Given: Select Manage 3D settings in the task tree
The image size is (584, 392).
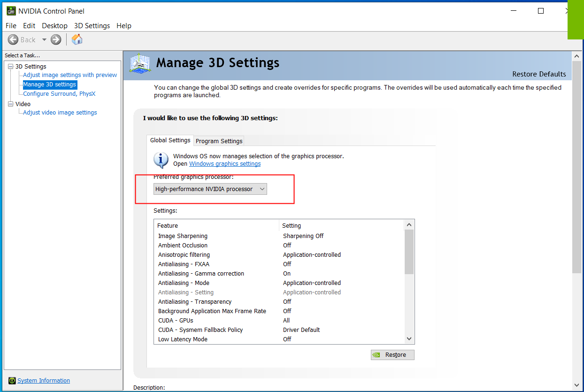Looking at the screenshot, I should point(49,85).
